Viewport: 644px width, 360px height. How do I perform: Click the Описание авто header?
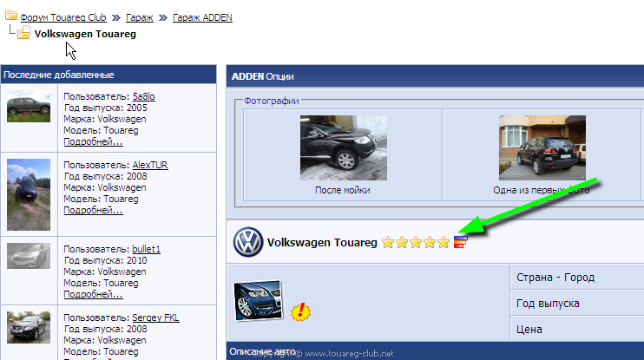(x=435, y=351)
